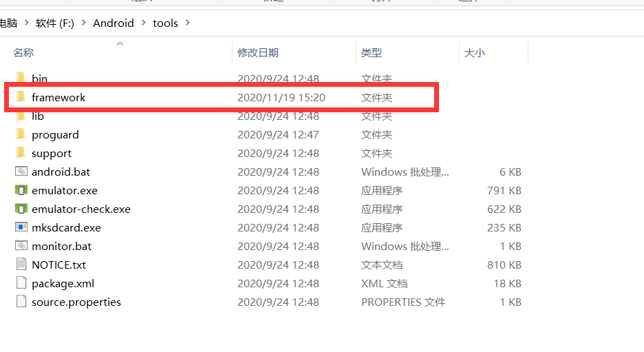Click the NOTICE.txt document icon
The width and height of the screenshot is (644, 352).
point(21,264)
